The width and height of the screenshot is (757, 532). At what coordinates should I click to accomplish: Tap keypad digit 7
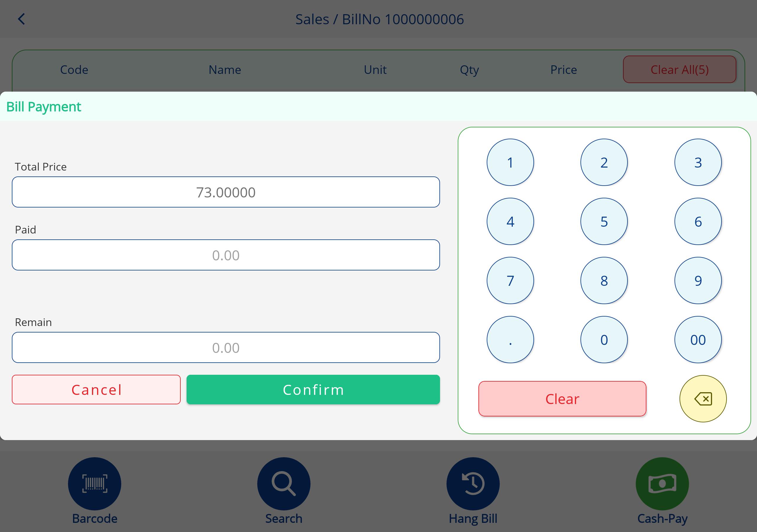coord(510,280)
